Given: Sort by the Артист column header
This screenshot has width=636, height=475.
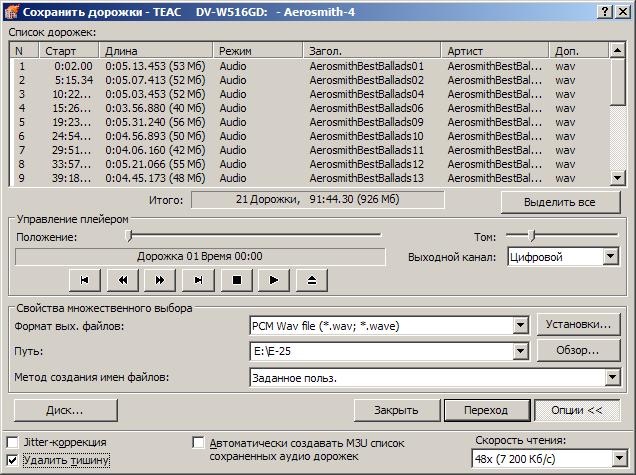Looking at the screenshot, I should pyautogui.click(x=495, y=51).
